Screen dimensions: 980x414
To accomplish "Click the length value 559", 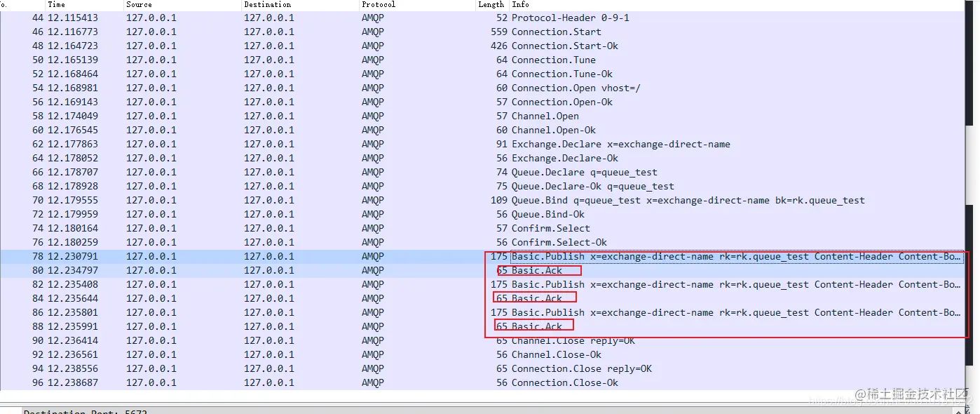I will [x=499, y=32].
